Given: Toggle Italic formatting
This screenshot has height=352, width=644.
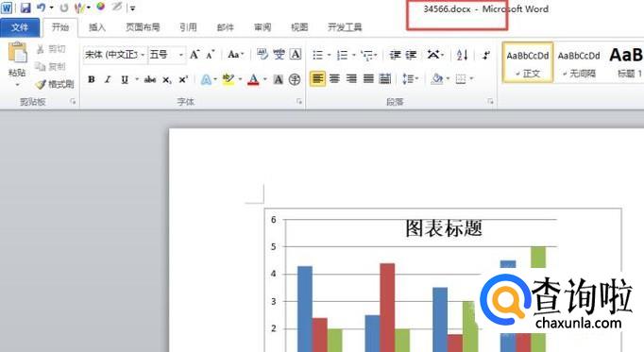Looking at the screenshot, I should (x=108, y=79).
